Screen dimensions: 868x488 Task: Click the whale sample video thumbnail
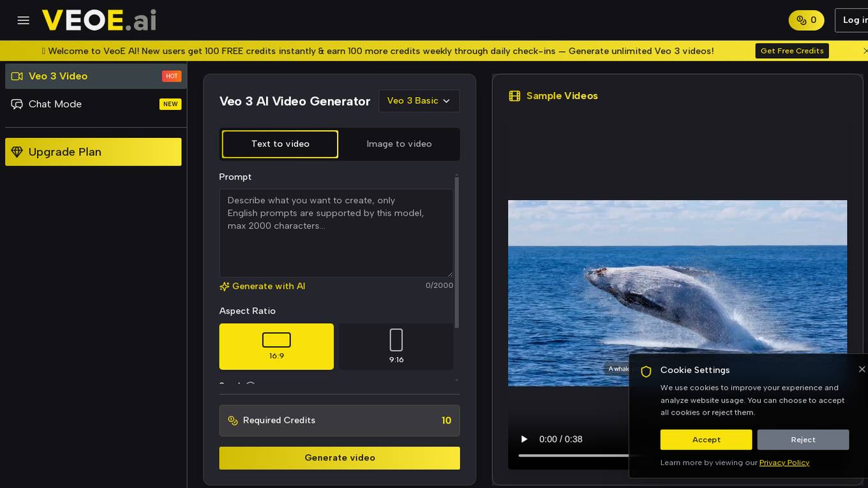(677, 293)
